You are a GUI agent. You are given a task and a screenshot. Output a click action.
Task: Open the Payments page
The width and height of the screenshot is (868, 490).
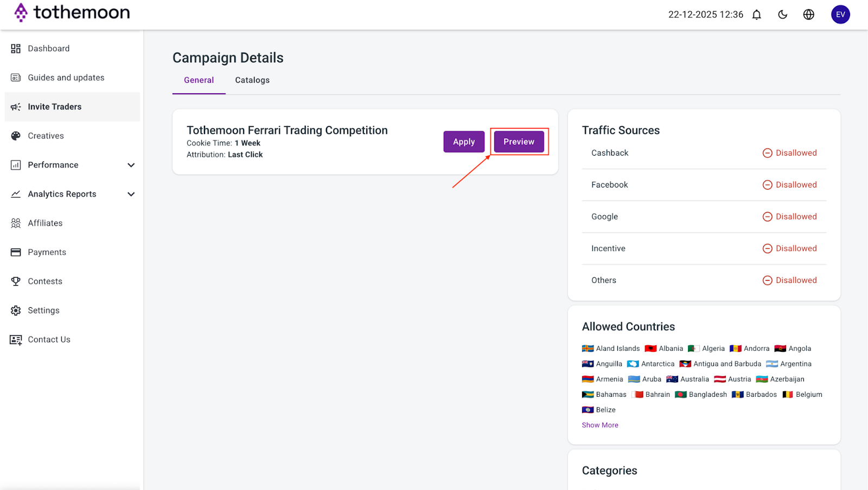[72, 252]
